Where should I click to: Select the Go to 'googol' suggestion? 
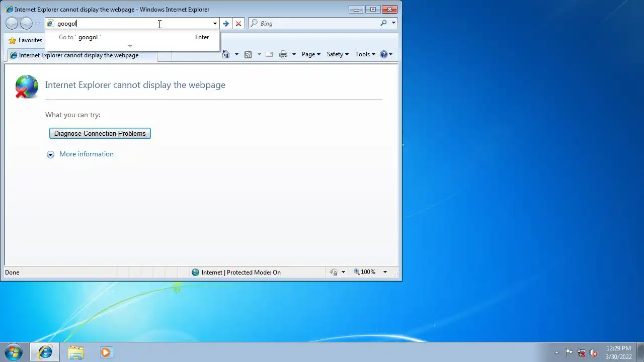click(x=132, y=37)
